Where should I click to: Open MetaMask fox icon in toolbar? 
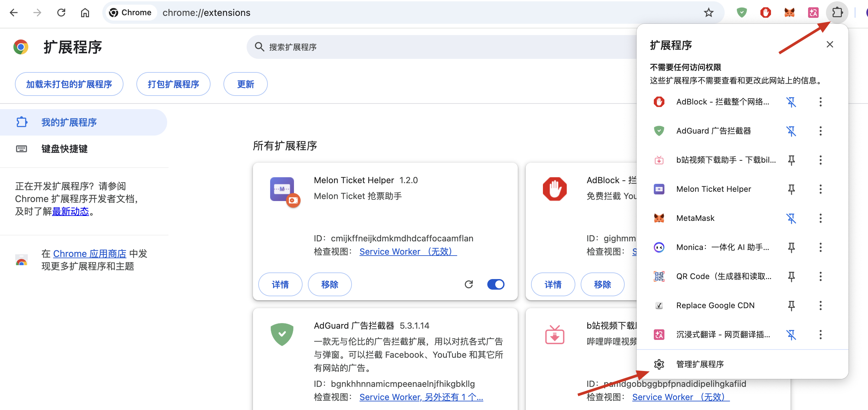coord(790,13)
